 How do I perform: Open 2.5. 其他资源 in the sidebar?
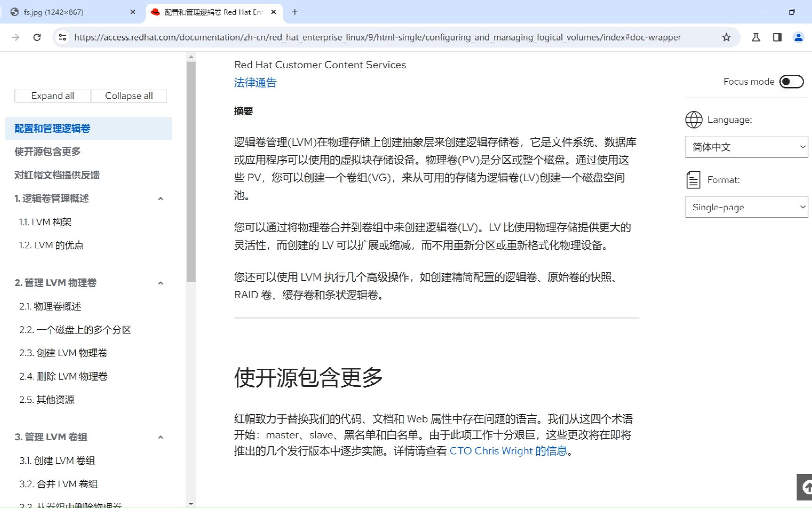(47, 400)
